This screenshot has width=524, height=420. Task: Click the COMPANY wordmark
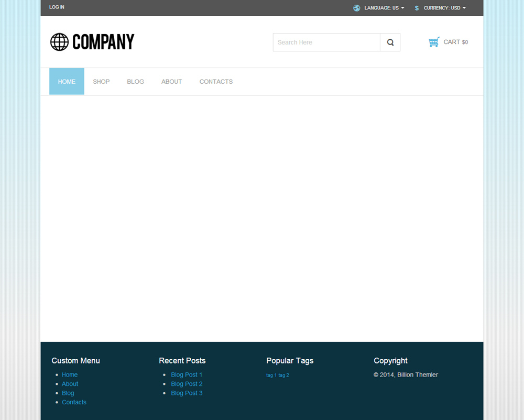[x=103, y=42]
